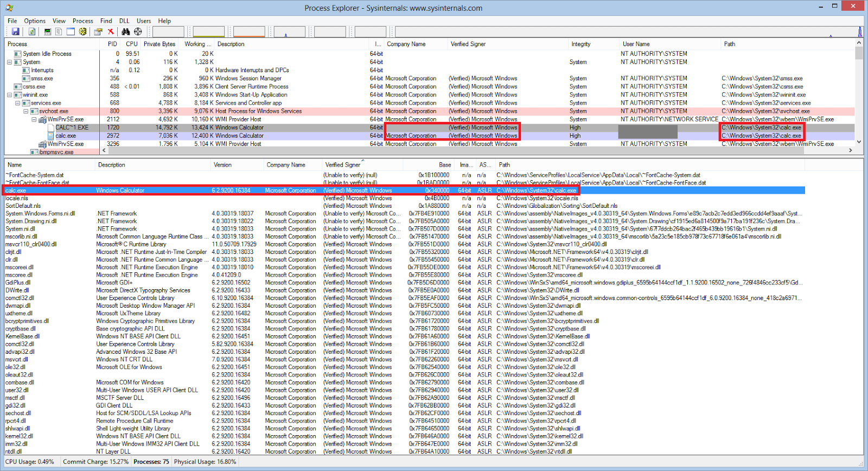The width and height of the screenshot is (868, 471).
Task: Open the System Information toolbar icon
Action: click(48, 32)
